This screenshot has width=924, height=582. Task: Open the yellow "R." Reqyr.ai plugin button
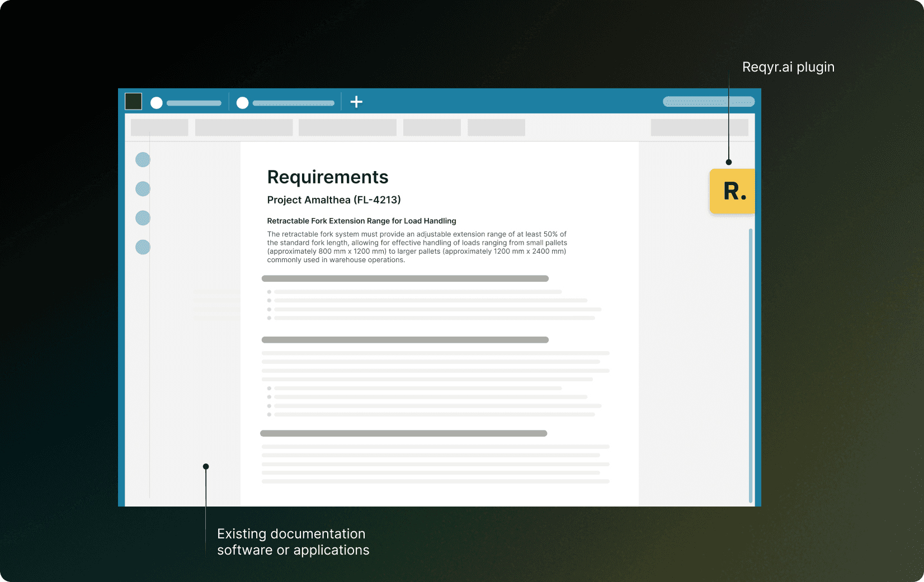coord(732,191)
